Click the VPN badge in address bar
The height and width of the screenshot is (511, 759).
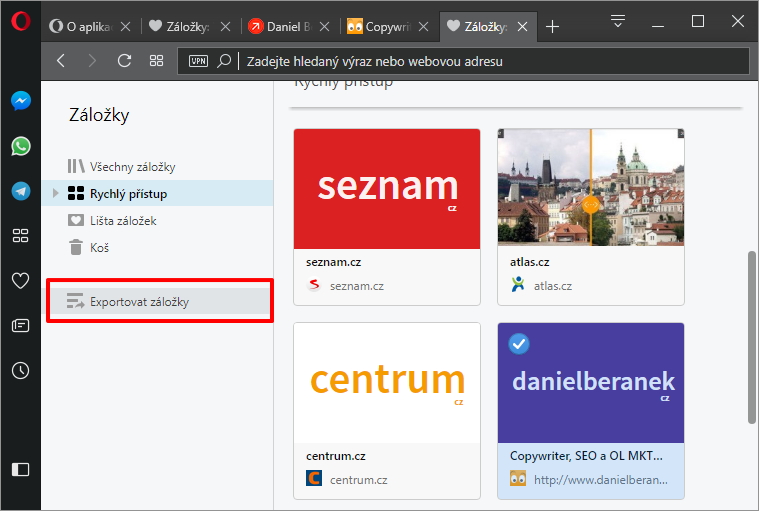pyautogui.click(x=198, y=61)
